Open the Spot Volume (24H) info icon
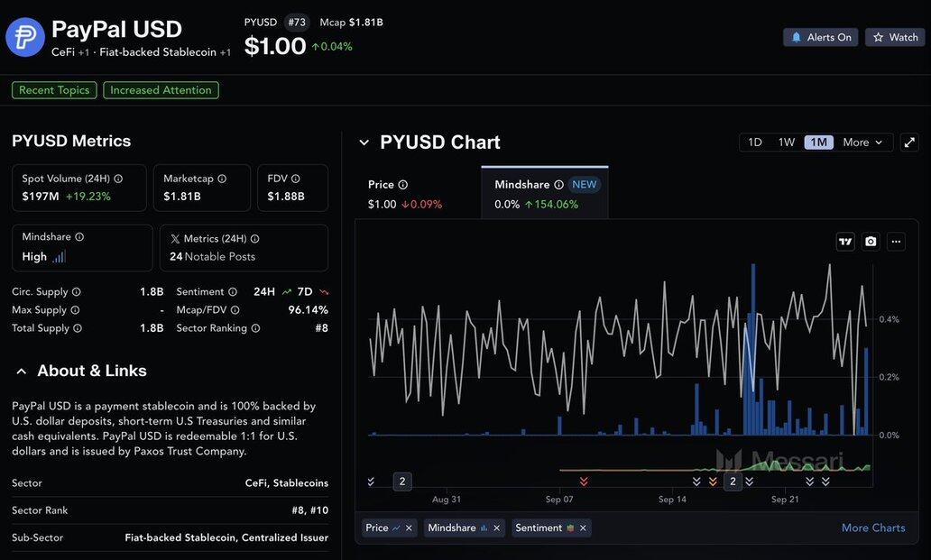Screen dimensions: 931x560 [x=118, y=179]
